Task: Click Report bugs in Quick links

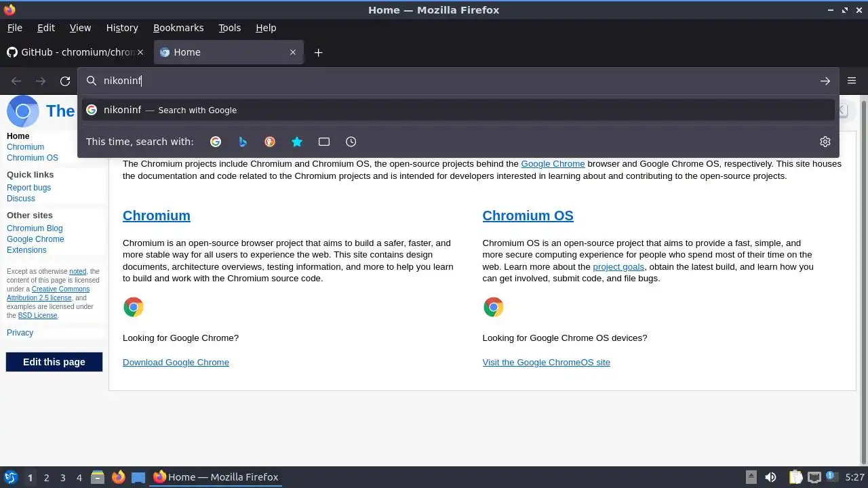Action: pos(28,188)
